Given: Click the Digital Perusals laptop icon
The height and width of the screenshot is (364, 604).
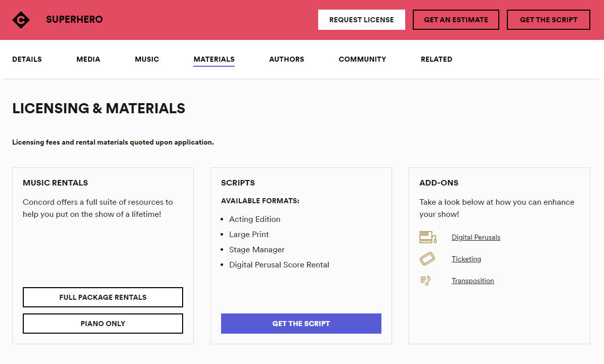Looking at the screenshot, I should click(427, 237).
